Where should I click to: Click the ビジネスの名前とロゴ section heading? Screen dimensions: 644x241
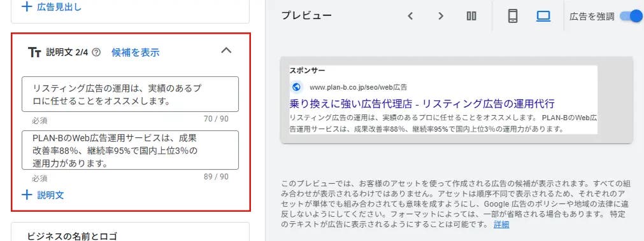72,236
